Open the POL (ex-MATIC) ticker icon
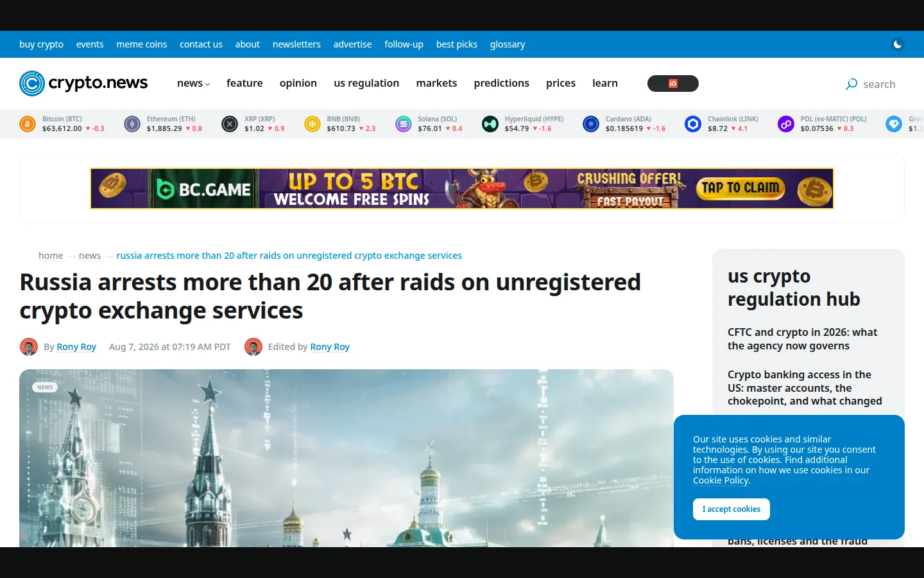The image size is (924, 578). [x=786, y=124]
